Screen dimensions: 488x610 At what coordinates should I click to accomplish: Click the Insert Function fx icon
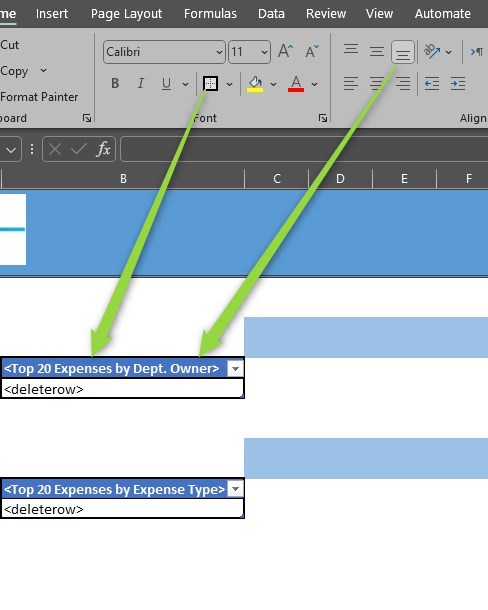click(103, 149)
